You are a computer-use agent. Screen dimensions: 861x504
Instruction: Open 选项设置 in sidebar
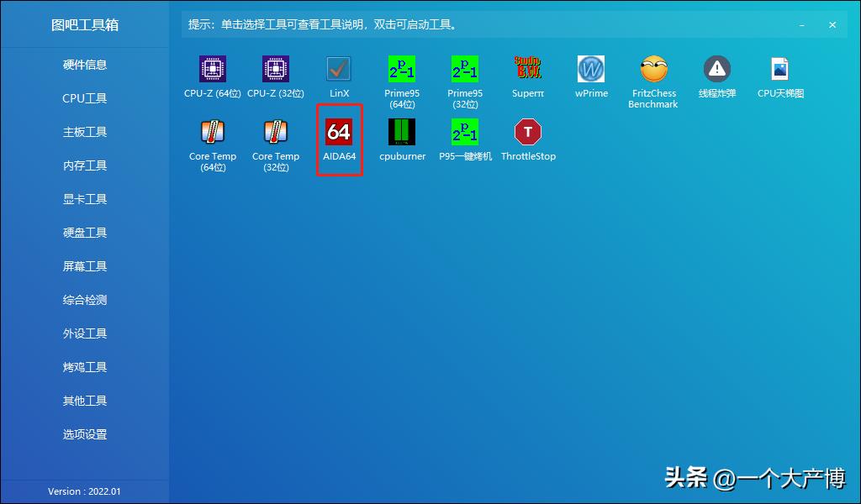pyautogui.click(x=85, y=434)
